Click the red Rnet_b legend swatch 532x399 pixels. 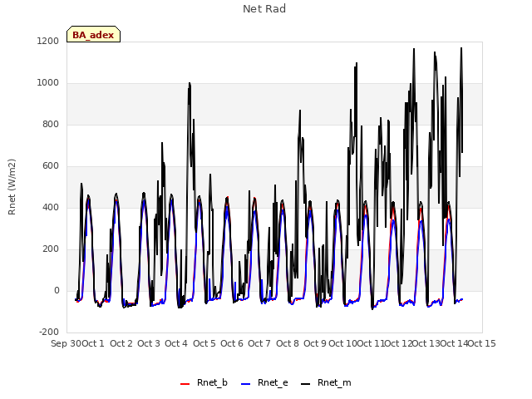pos(185,384)
